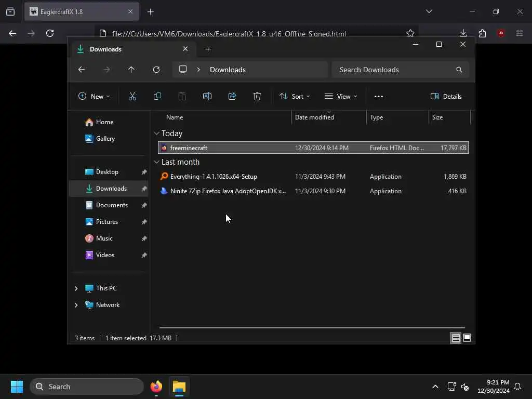Click the Windows Start button
Viewport: 532px width, 399px height.
tap(17, 387)
